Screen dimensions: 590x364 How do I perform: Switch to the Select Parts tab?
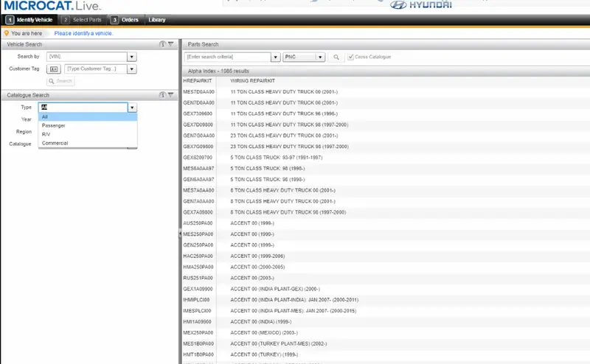coord(83,20)
